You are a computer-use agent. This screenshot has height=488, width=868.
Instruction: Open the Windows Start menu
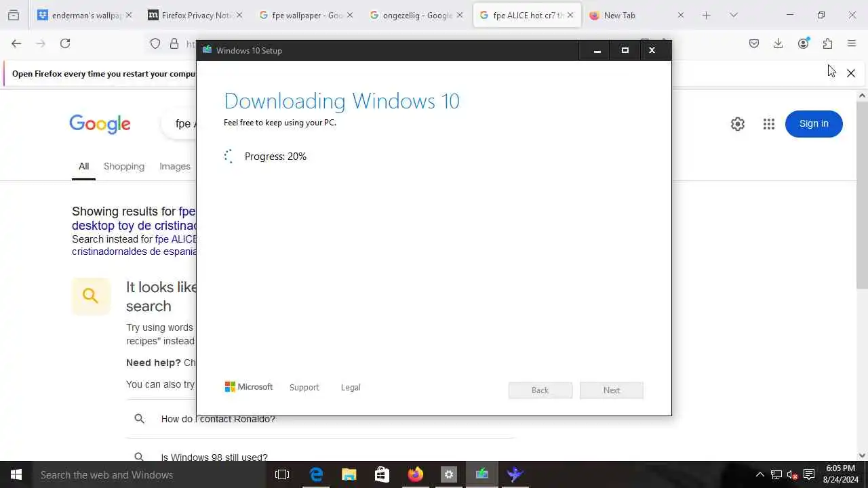coord(16,474)
